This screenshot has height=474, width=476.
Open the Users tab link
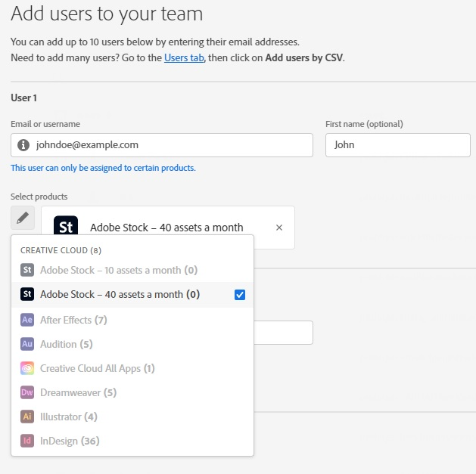pyautogui.click(x=184, y=57)
